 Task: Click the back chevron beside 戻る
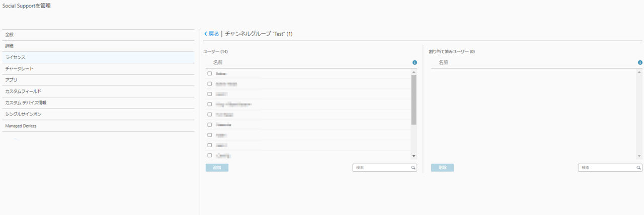tap(205, 34)
